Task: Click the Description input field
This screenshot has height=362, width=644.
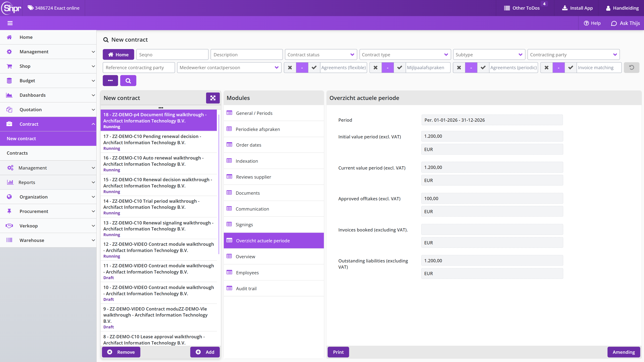Action: click(247, 55)
